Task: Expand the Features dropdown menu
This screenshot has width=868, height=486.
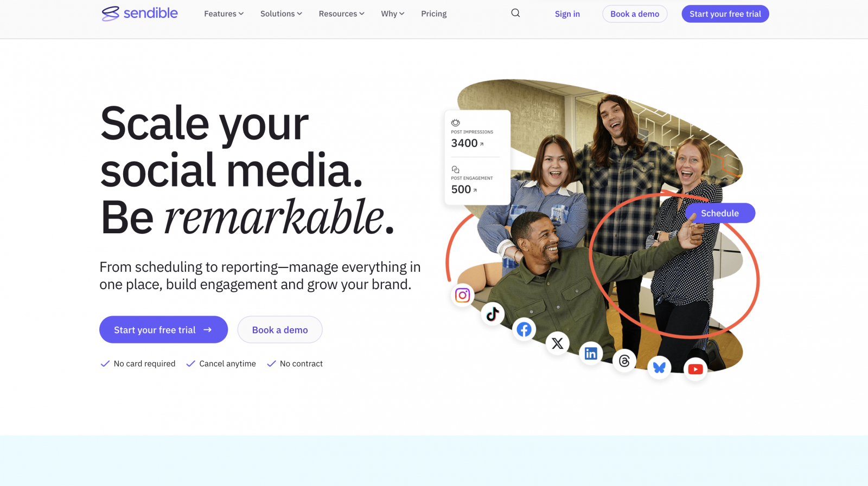Action: click(x=224, y=14)
